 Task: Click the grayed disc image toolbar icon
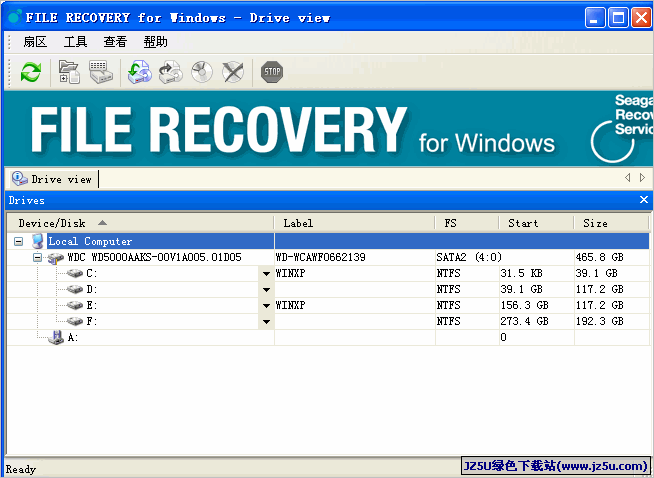coord(202,72)
